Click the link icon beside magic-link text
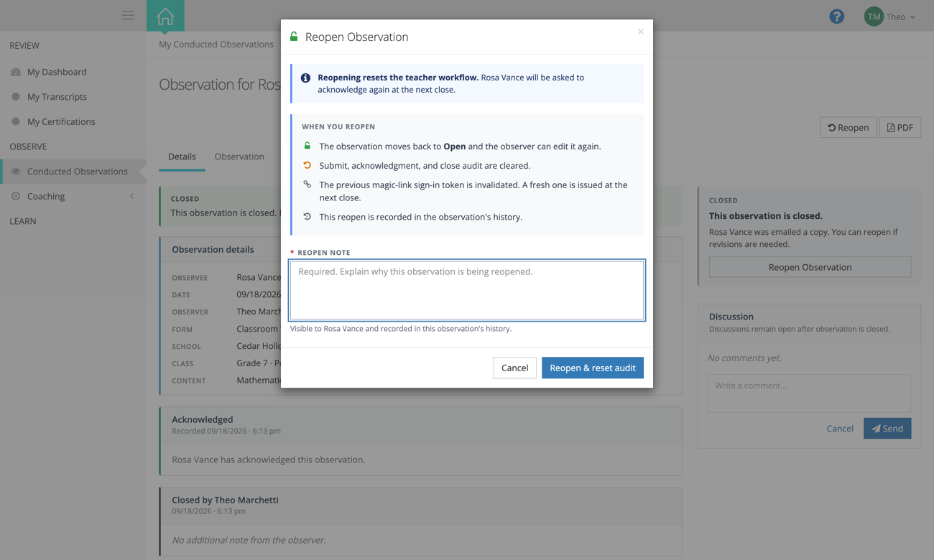 point(307,185)
